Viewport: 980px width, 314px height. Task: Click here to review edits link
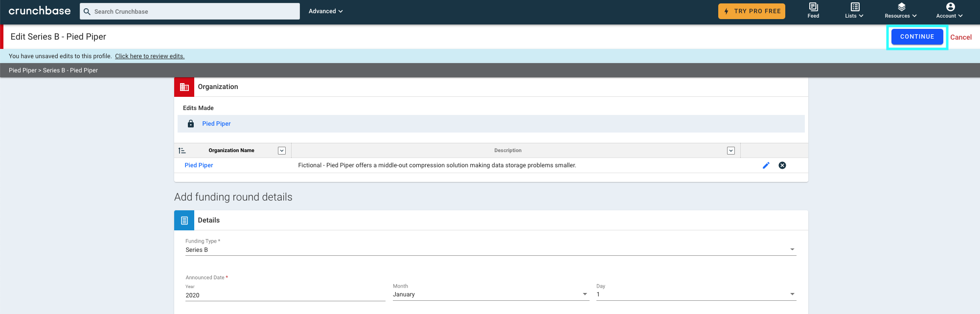coord(150,56)
